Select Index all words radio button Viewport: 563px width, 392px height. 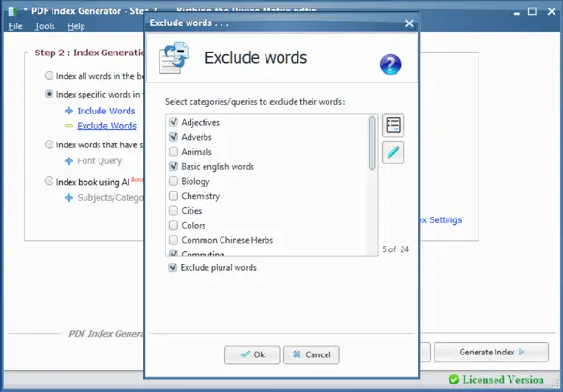tap(49, 76)
